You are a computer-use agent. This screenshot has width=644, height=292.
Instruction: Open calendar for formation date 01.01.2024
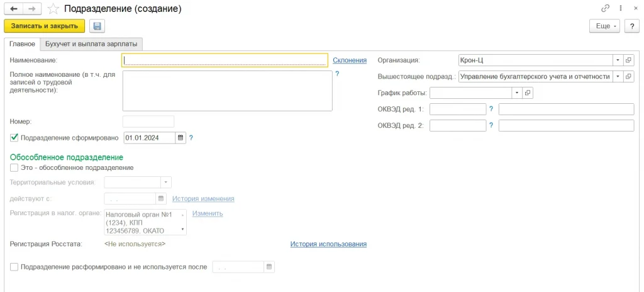(180, 138)
